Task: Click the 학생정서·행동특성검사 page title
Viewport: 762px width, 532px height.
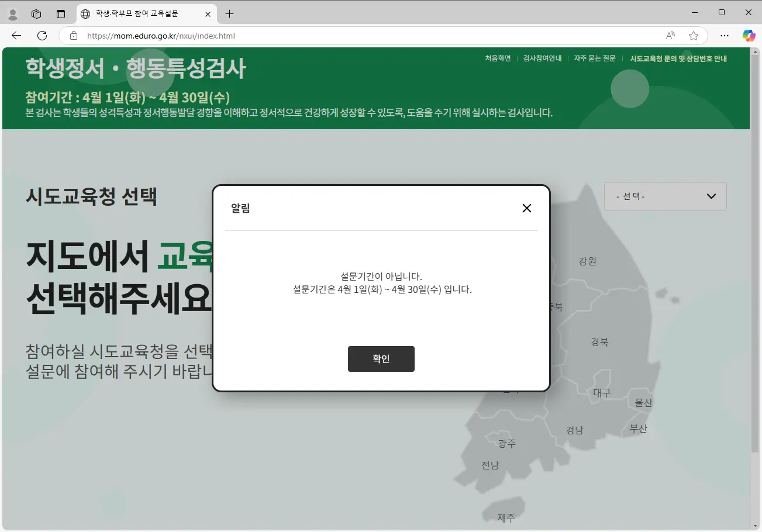Action: (136, 69)
